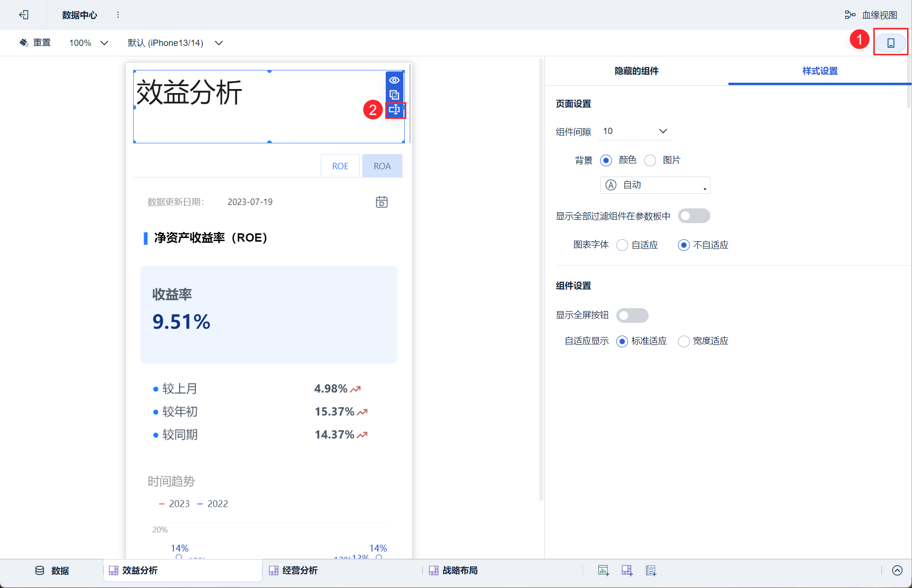Viewport: 912px width, 588px height.
Task: Open the 自动 background color picker
Action: coord(655,185)
